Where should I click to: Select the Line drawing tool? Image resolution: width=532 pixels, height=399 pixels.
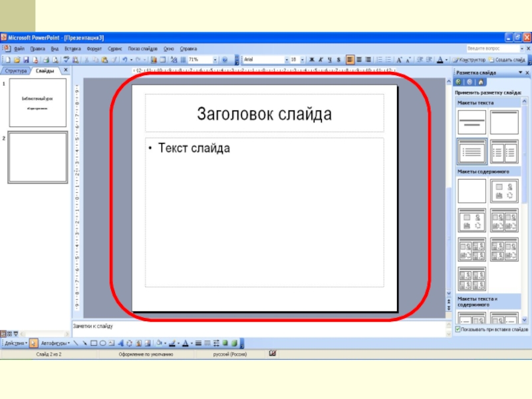pos(76,343)
